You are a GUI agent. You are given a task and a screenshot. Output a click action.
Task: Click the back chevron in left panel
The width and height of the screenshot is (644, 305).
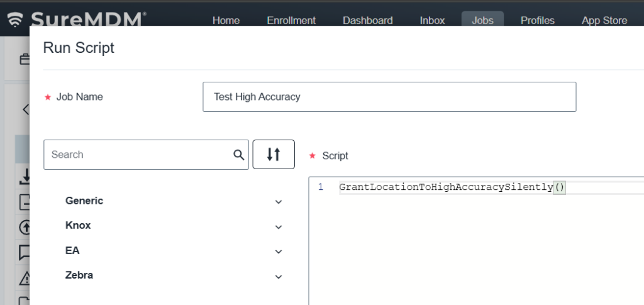click(26, 109)
